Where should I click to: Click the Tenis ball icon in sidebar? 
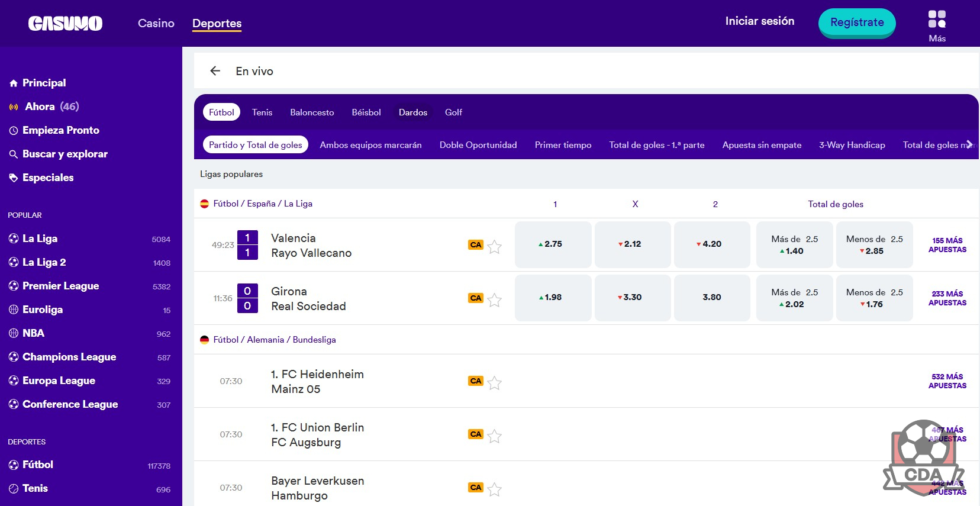click(14, 488)
